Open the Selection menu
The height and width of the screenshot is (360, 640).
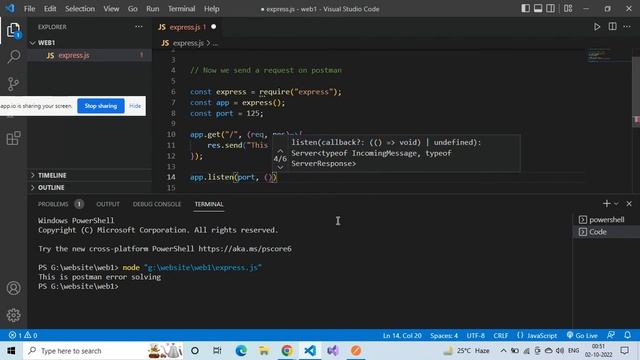80,9
